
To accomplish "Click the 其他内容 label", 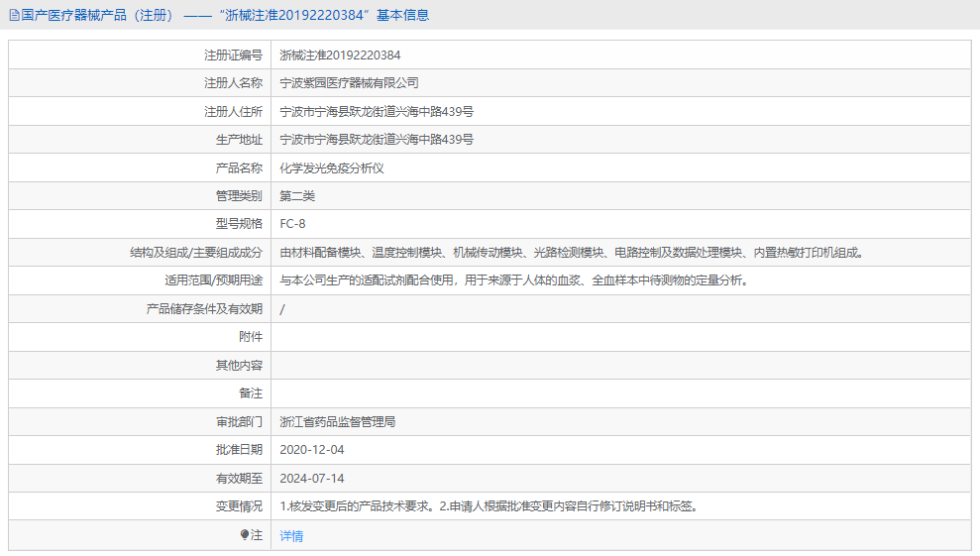I will (x=240, y=366).
